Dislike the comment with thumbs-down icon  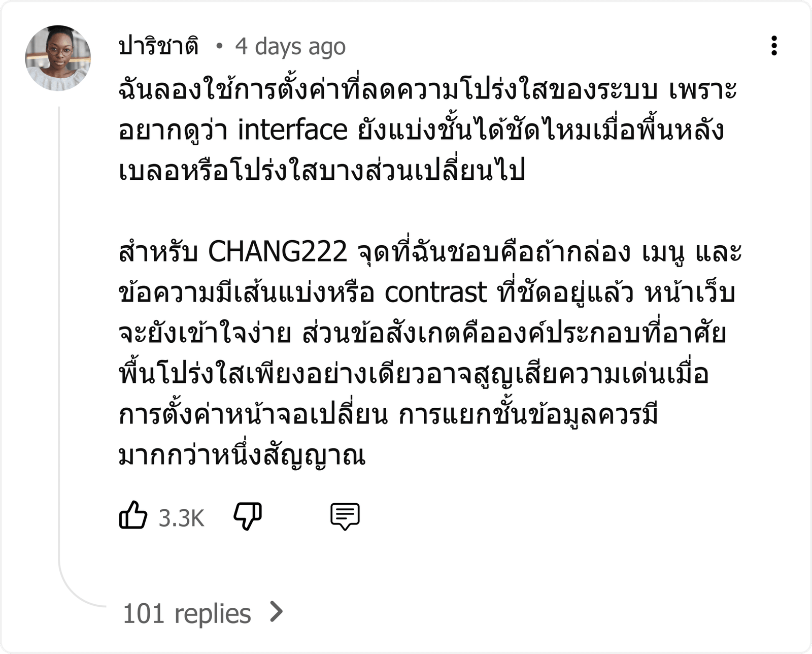247,516
